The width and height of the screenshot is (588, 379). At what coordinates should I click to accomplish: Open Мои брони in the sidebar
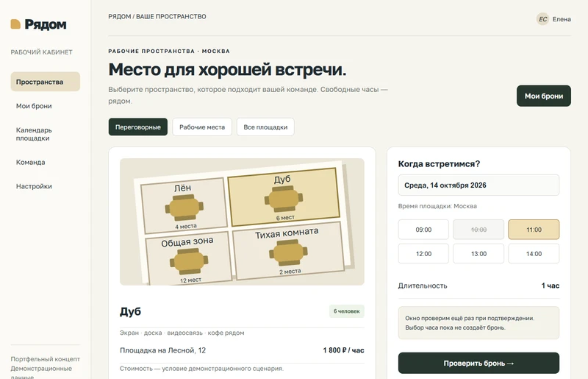point(46,106)
